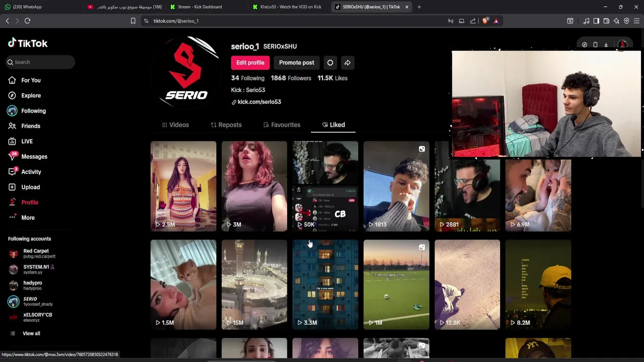Open a new browser tab
Screen dimensions: 644x362
click(x=419, y=7)
